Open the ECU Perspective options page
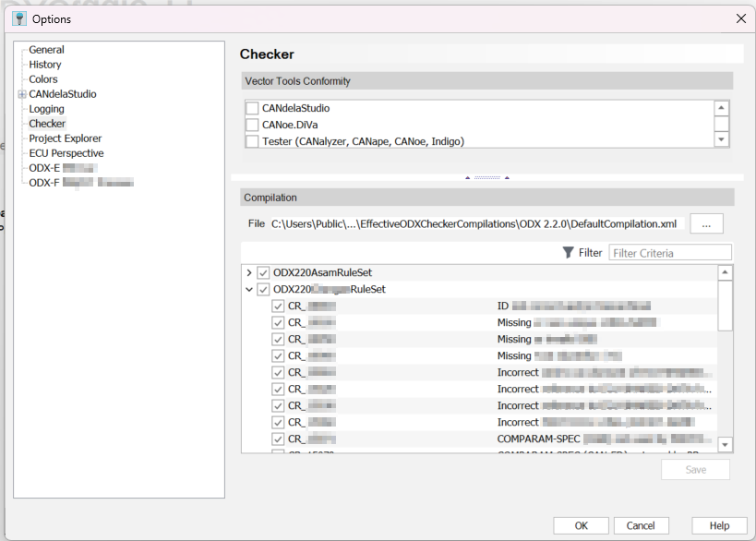The image size is (756, 541). click(x=66, y=153)
